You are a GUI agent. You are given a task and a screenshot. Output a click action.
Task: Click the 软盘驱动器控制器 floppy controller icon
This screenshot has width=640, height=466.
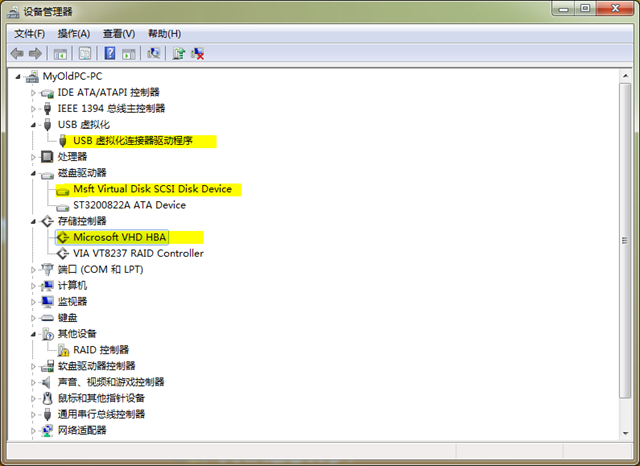[x=47, y=366]
